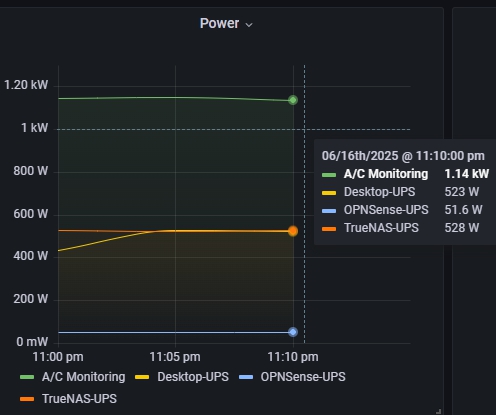Click the blue OPNSense-UPS data point marker
Screen dimensions: 496x415
tap(293, 332)
